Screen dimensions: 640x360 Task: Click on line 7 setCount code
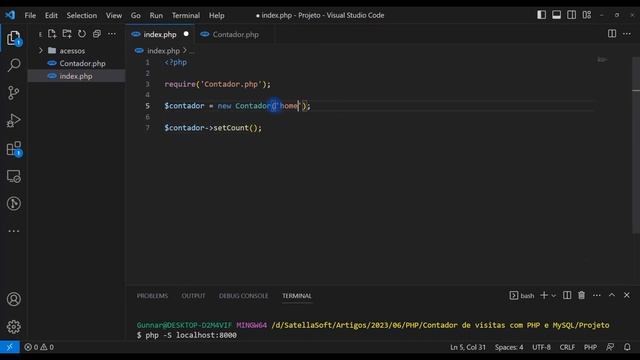tap(213, 128)
